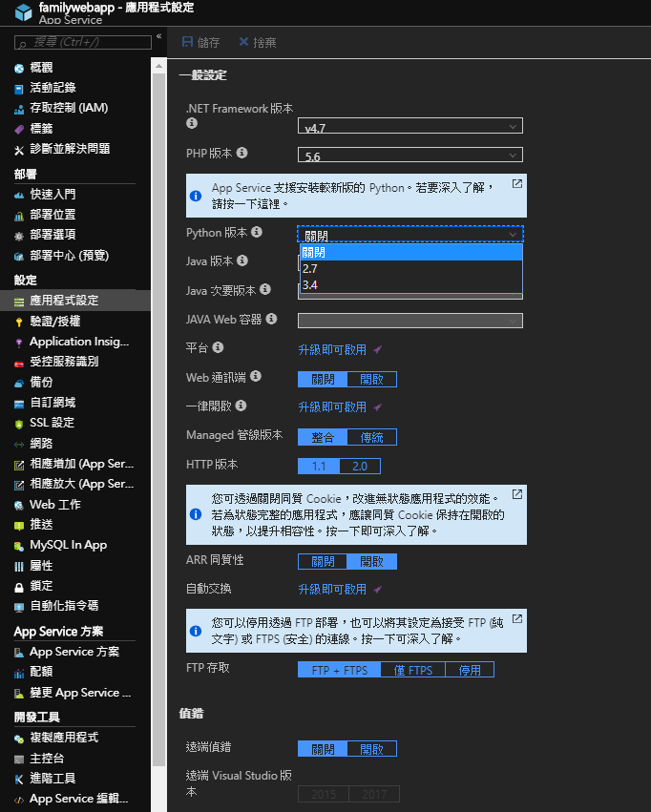Click 升級即可啟用 link for 一律開啟
This screenshot has width=651, height=812.
[x=332, y=407]
